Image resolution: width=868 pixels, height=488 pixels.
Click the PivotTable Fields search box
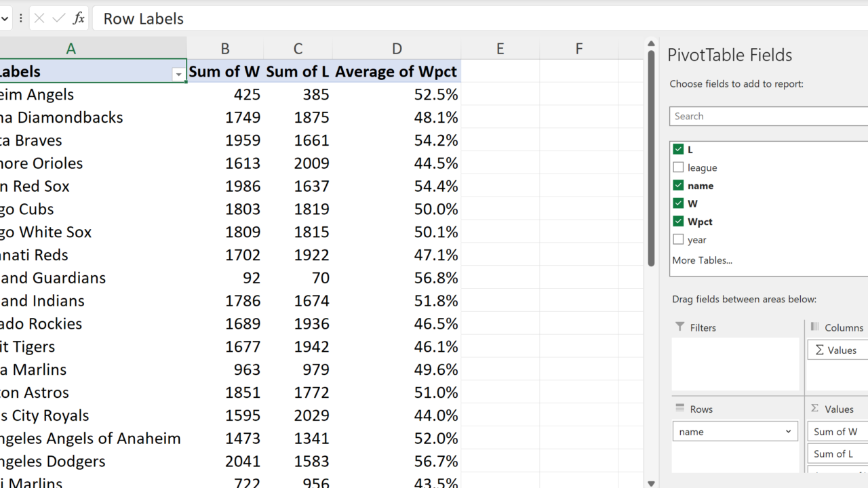(x=768, y=116)
